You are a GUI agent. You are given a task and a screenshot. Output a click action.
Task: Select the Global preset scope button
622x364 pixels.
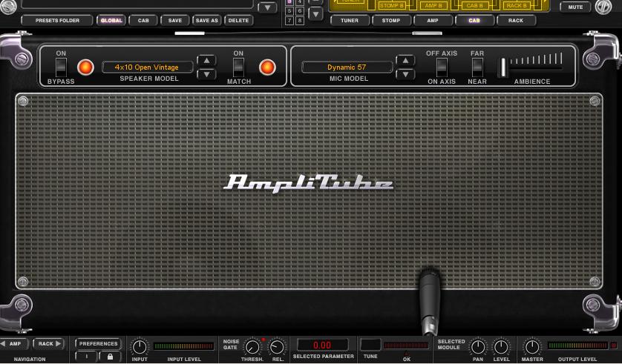(x=111, y=20)
